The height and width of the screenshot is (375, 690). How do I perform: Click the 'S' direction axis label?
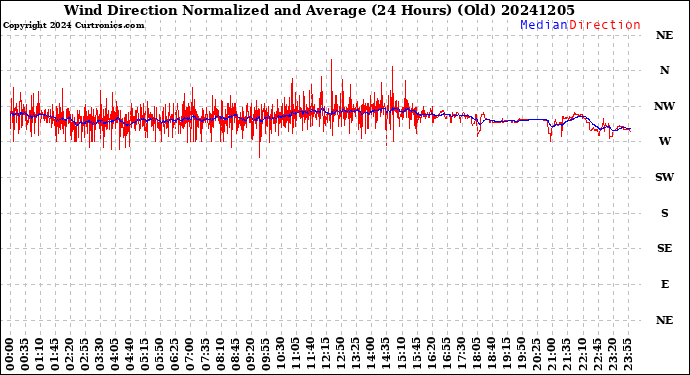[664, 213]
